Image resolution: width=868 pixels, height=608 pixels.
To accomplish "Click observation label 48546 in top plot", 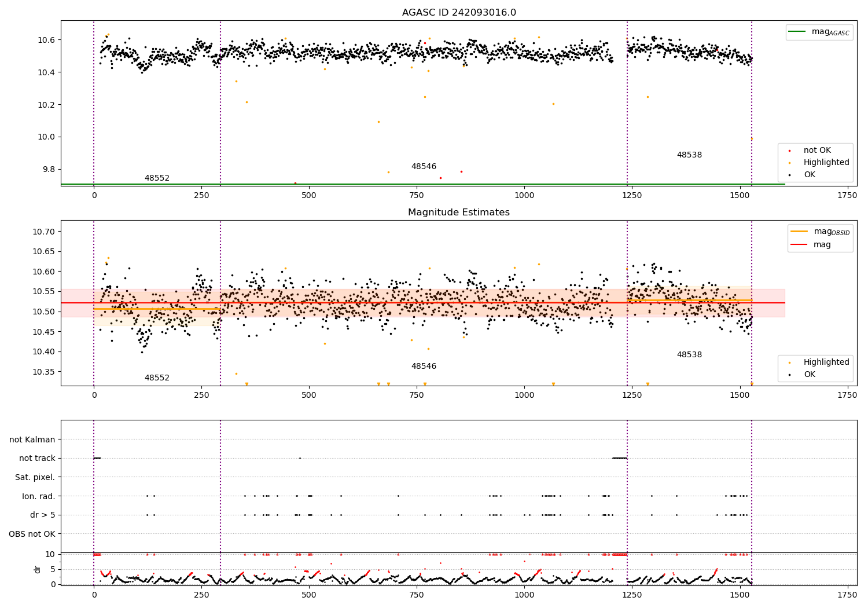I will (x=424, y=167).
